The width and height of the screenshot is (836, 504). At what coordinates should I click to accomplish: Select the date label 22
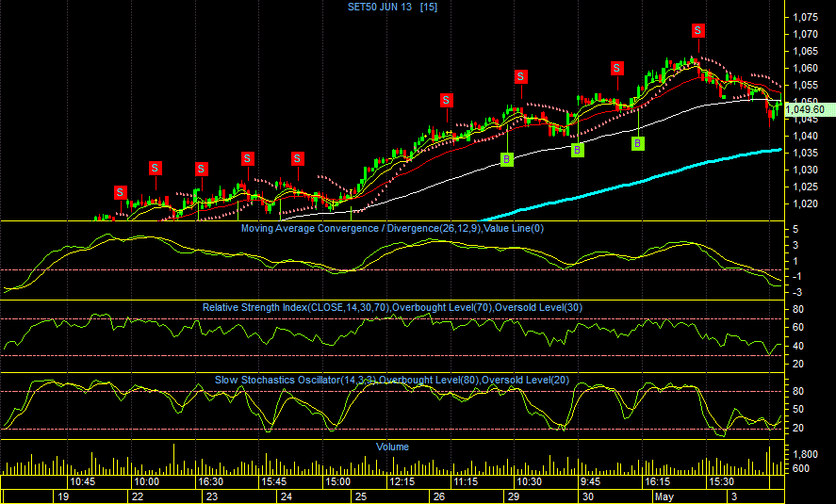[x=138, y=496]
